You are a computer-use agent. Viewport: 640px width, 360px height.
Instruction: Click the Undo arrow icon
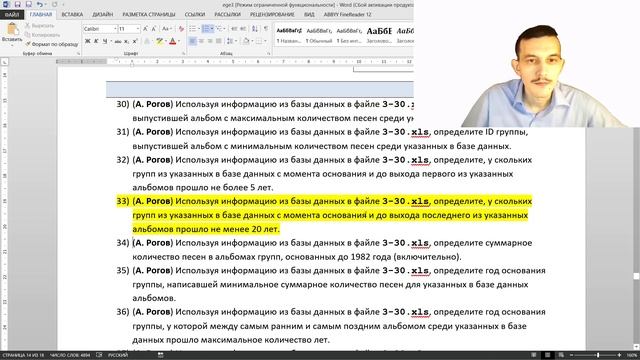pyautogui.click(x=40, y=4)
